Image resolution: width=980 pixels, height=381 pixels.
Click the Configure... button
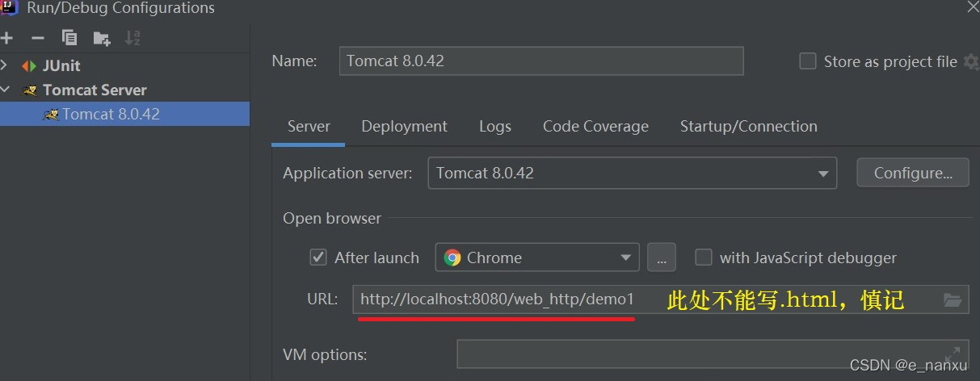point(913,173)
